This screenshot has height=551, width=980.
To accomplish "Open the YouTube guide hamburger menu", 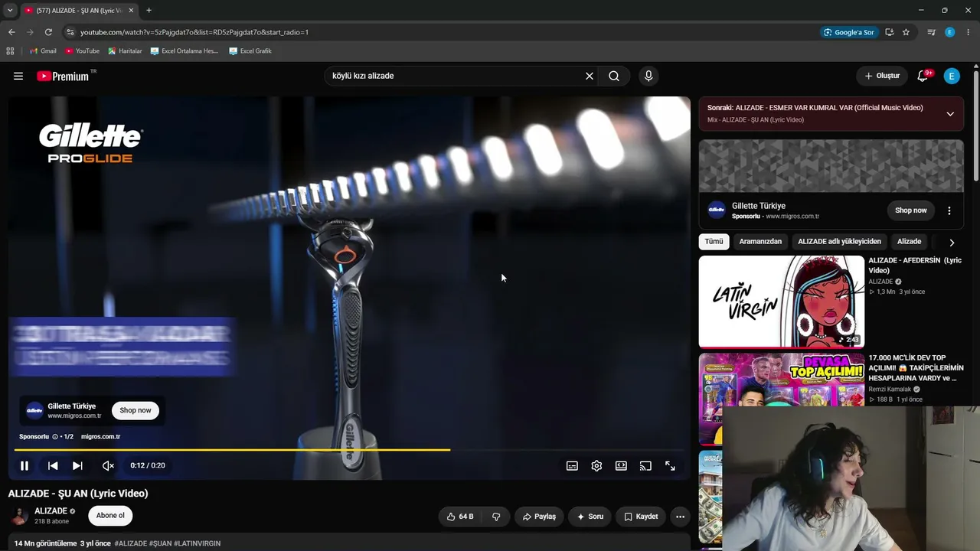I will [18, 76].
